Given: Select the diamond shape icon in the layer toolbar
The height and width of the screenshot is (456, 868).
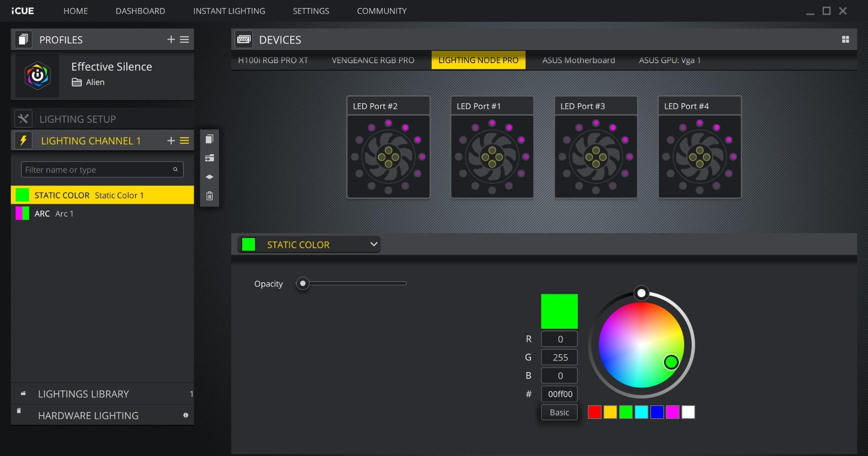Looking at the screenshot, I should coord(209,177).
